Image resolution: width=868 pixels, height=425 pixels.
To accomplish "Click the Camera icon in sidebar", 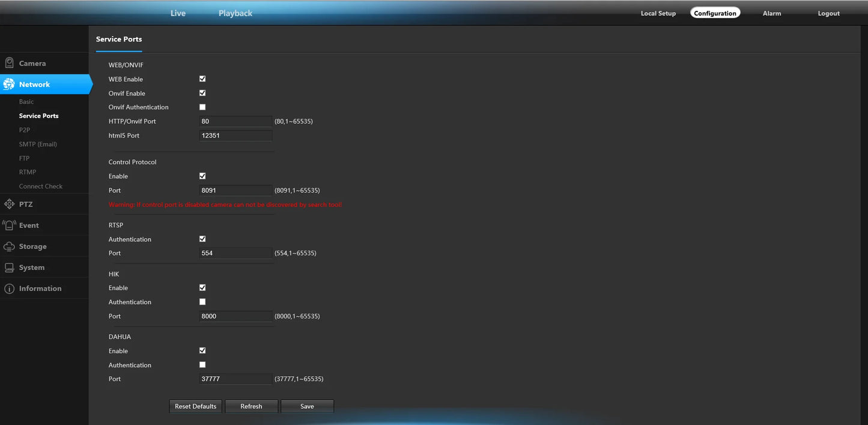I will [9, 63].
